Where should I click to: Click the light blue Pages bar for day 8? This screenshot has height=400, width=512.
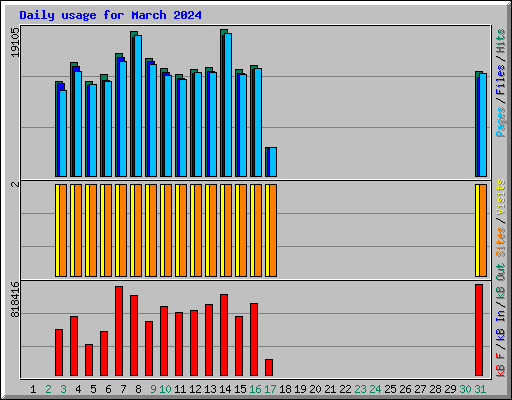138,106
